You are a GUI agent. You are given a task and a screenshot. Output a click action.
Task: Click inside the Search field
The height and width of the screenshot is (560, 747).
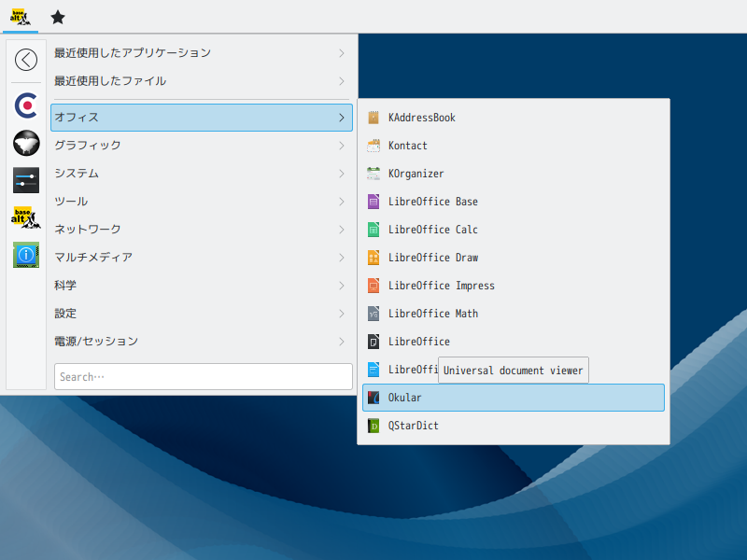click(202, 376)
